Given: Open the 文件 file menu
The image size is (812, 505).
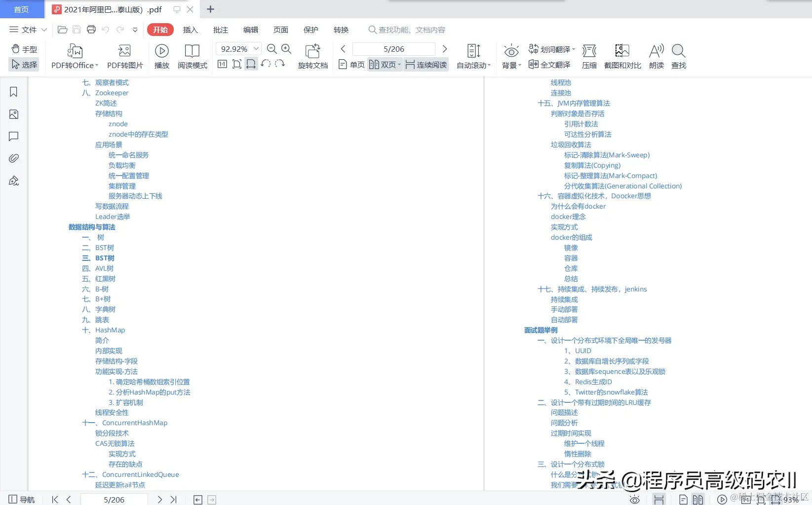Looking at the screenshot, I should pyautogui.click(x=27, y=30).
